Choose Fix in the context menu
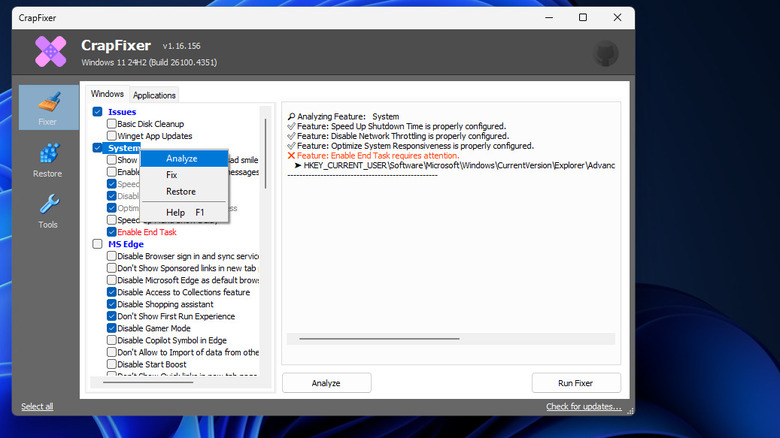 (x=184, y=175)
